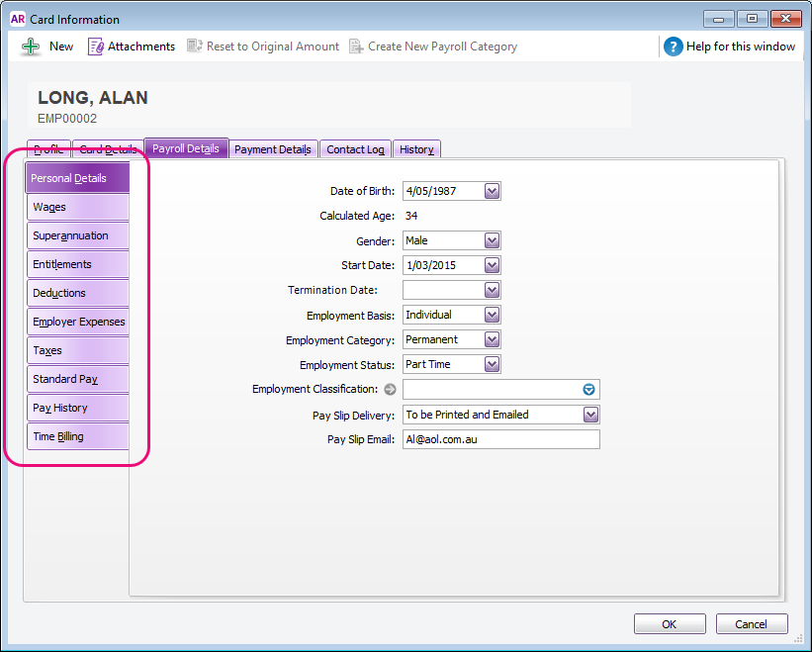Screen dimensions: 812x652
Task: Switch to the Contact Log tab
Action: (x=354, y=148)
